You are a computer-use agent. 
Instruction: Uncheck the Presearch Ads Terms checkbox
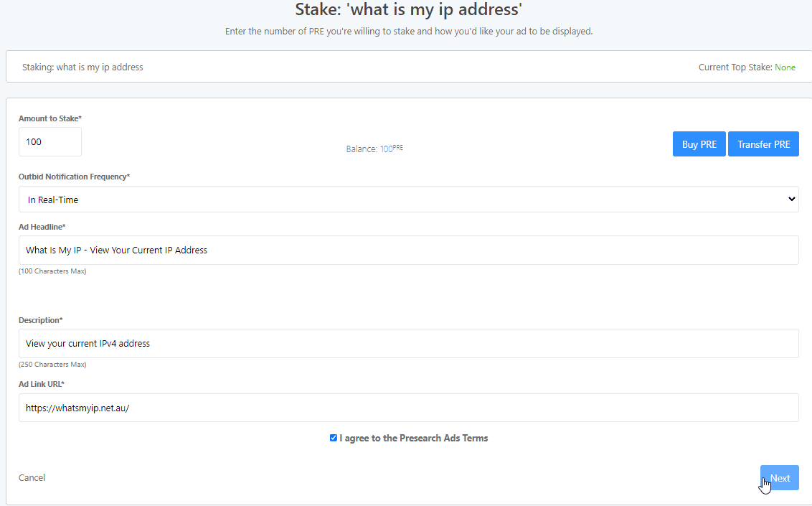tap(334, 438)
